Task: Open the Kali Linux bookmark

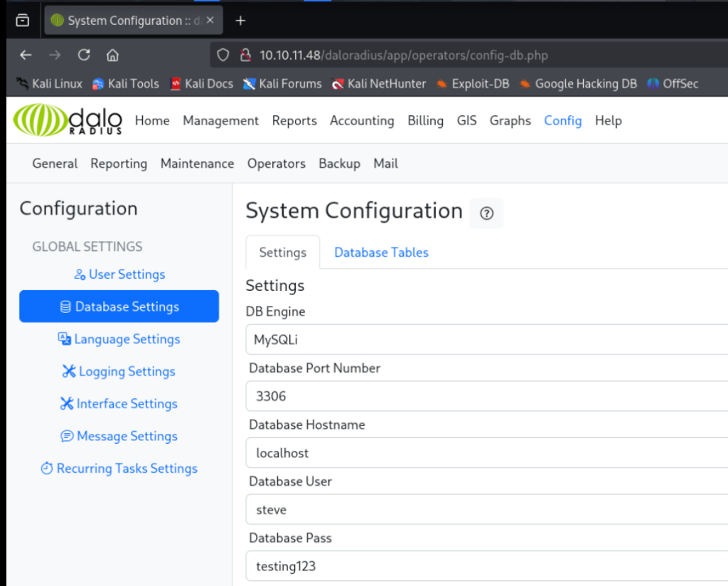Action: click(49, 84)
